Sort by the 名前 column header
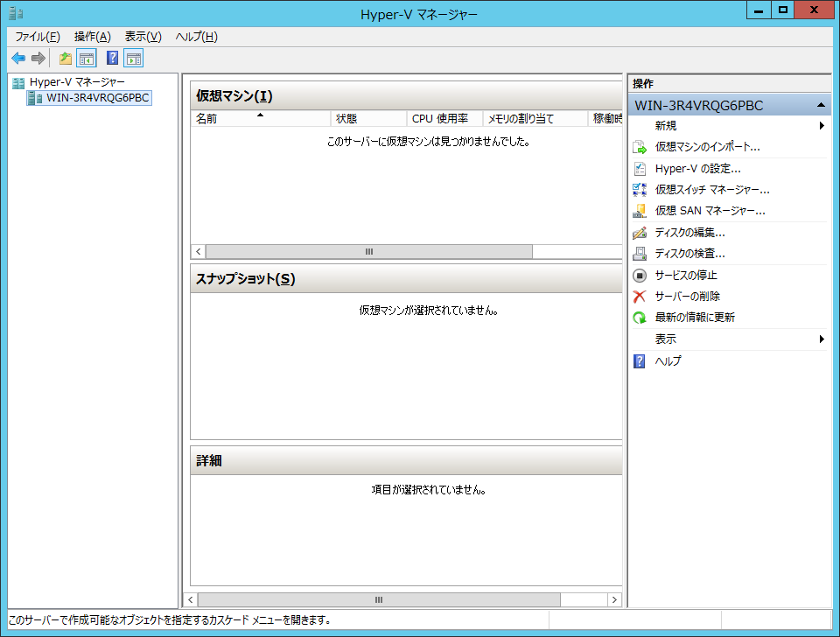 pyautogui.click(x=261, y=119)
